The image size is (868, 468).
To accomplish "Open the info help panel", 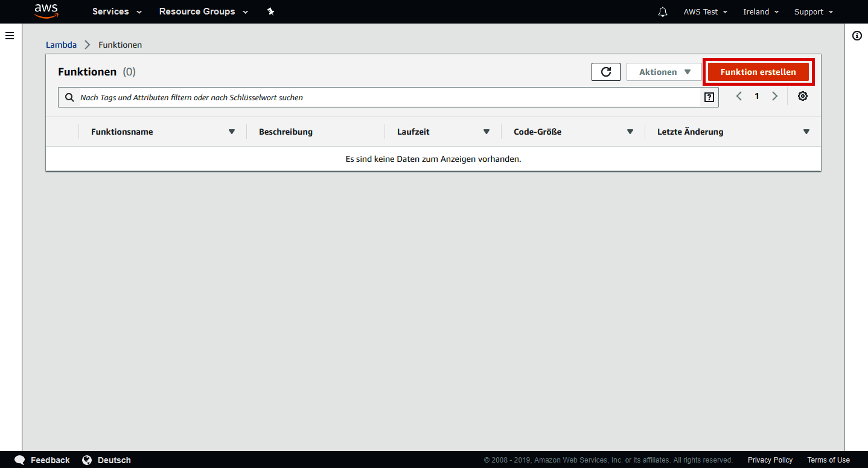I will point(857,36).
